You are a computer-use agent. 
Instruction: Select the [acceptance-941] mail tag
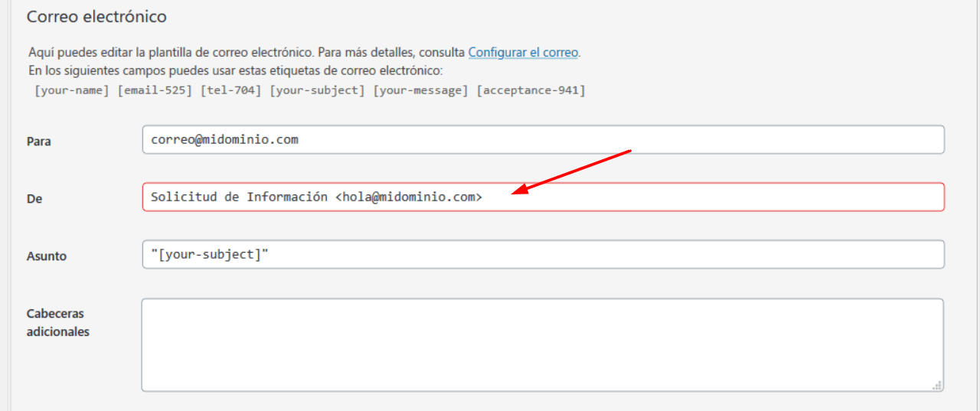[x=531, y=90]
